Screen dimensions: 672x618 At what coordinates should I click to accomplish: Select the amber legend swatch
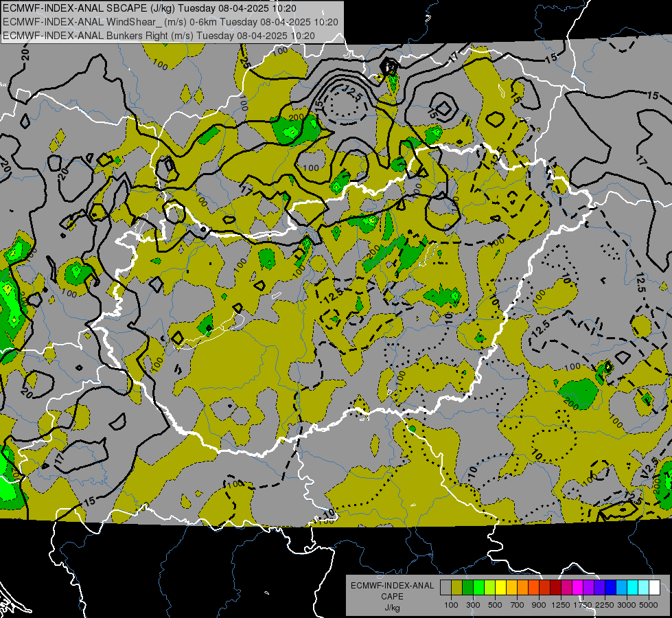click(512, 587)
